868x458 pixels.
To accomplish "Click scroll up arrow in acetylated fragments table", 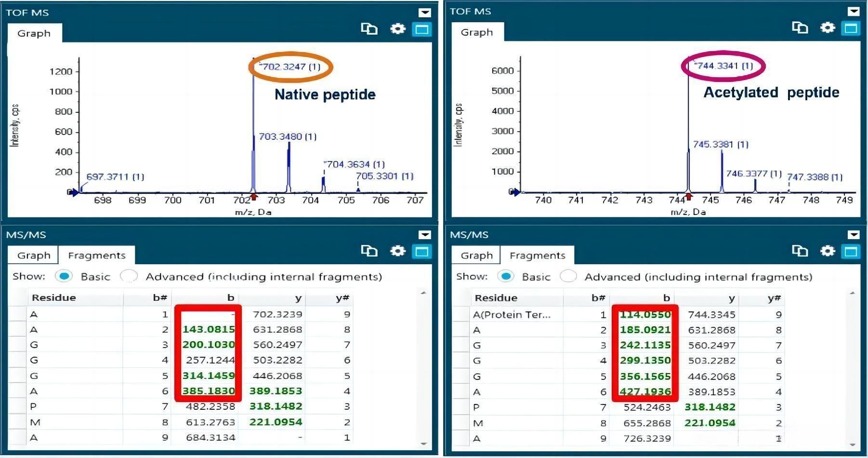I will click(853, 293).
